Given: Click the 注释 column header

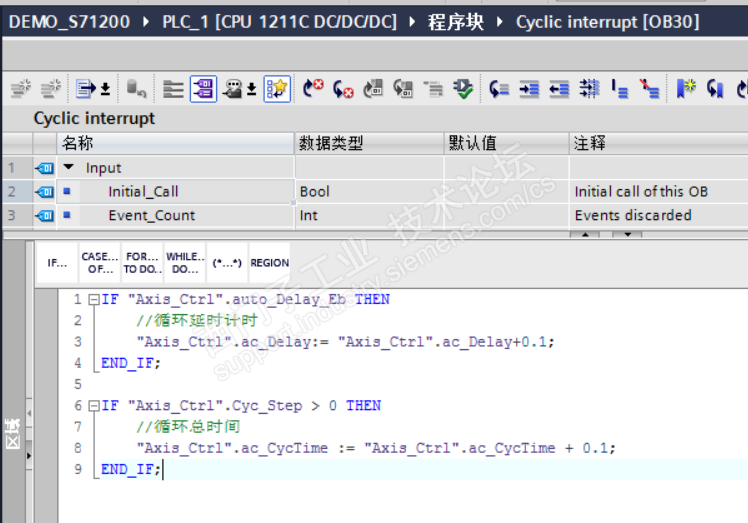Looking at the screenshot, I should point(659,143).
